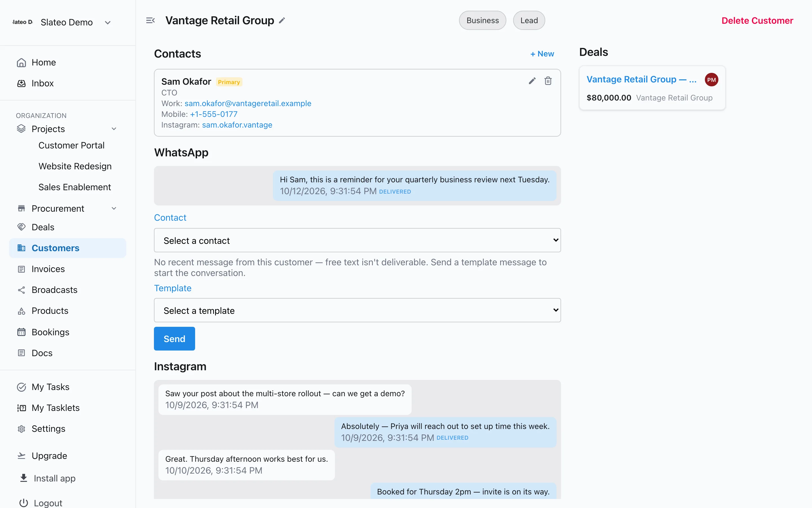Click the Bookings calendar icon
The image size is (812, 508).
(x=21, y=332)
